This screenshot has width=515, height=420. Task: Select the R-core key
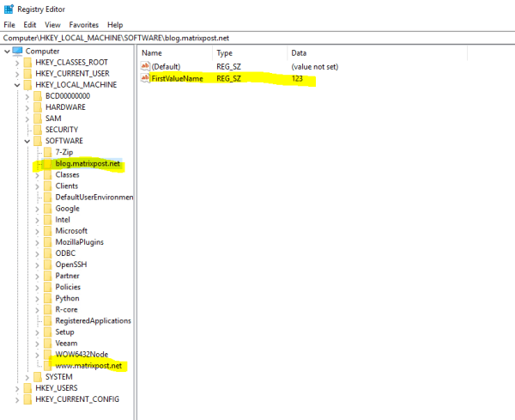pyautogui.click(x=66, y=309)
